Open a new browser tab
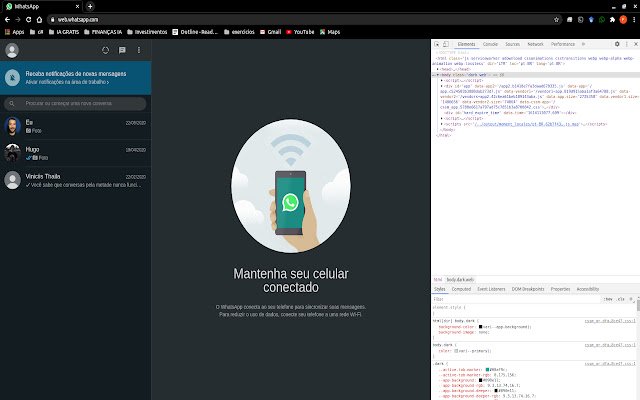The height and width of the screenshot is (400, 640). (x=90, y=6)
